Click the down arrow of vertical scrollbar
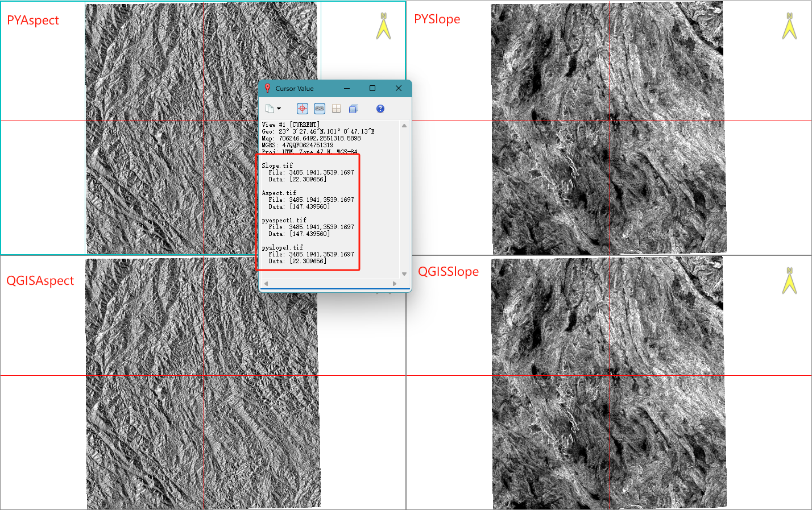Viewport: 812px width, 510px height. tap(404, 274)
